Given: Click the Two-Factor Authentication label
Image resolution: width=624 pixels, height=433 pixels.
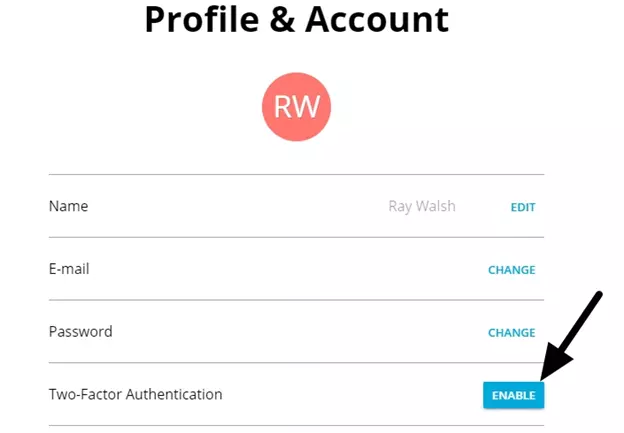Looking at the screenshot, I should 135,394.
